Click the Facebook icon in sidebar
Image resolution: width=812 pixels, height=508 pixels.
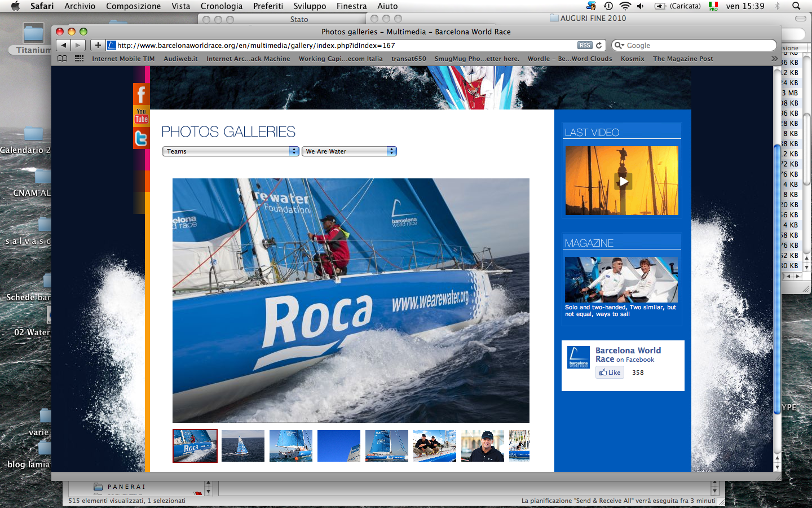(x=141, y=94)
